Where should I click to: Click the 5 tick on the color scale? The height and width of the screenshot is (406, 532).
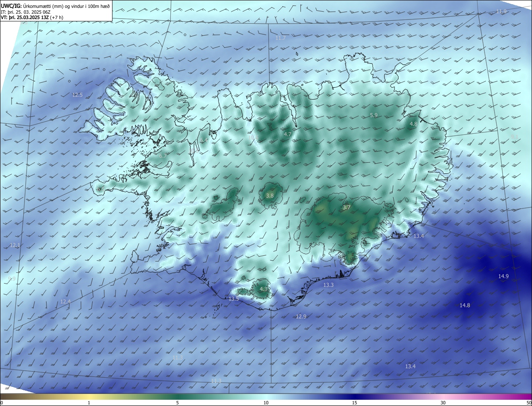coord(177,403)
